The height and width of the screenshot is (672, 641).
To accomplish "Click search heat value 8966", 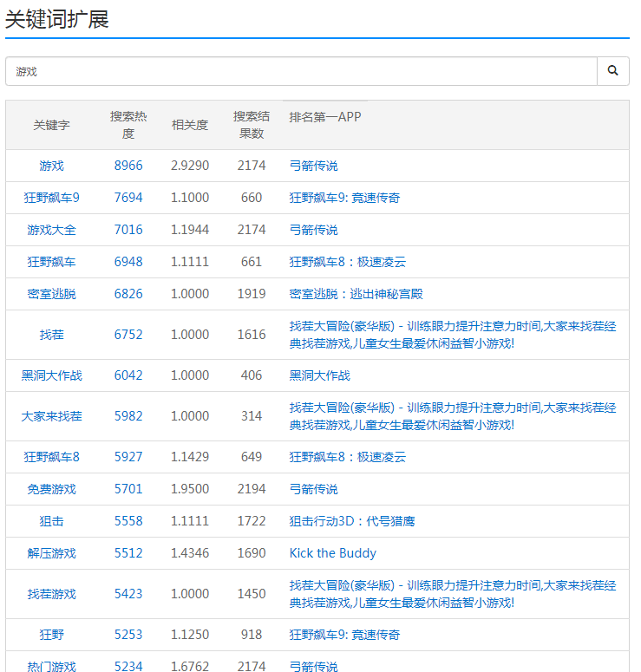I will [x=128, y=166].
